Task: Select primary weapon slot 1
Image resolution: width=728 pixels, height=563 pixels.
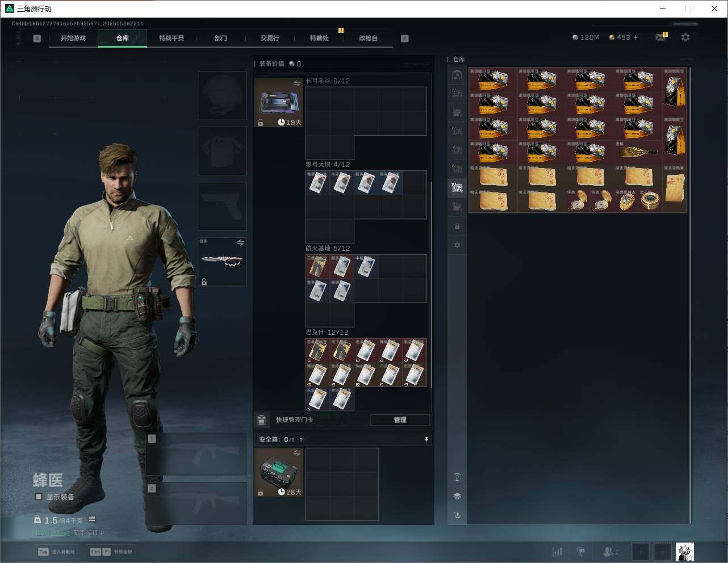Action: point(196,454)
